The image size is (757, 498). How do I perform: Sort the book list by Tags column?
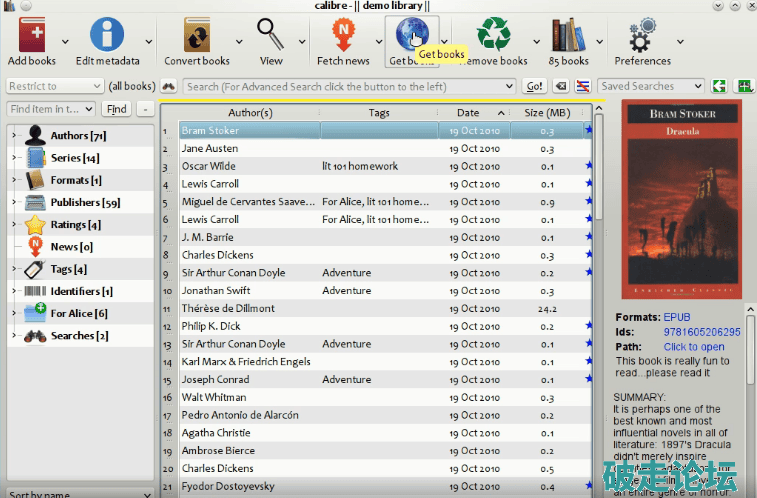pos(378,113)
